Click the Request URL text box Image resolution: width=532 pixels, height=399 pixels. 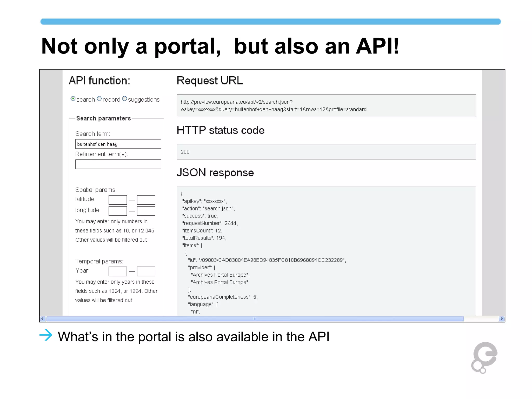point(326,106)
